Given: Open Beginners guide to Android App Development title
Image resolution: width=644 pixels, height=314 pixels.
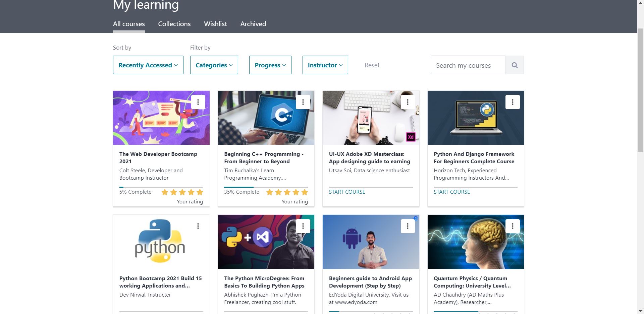Looking at the screenshot, I should tap(370, 282).
